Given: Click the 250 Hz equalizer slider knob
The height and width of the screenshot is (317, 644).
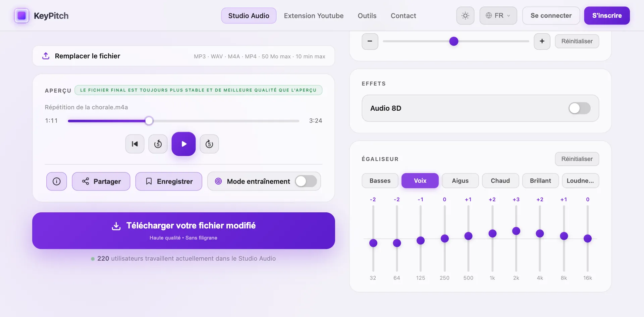Looking at the screenshot, I should pyautogui.click(x=445, y=239).
